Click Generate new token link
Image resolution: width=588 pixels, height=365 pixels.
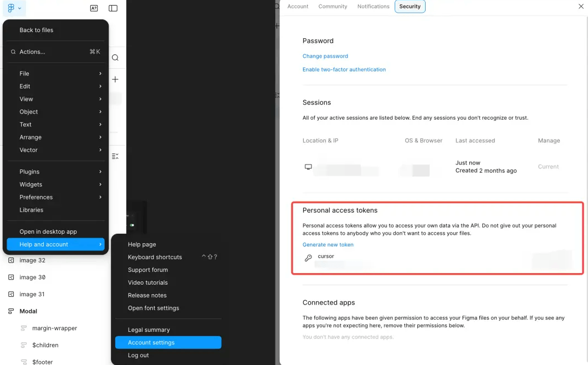click(x=328, y=245)
